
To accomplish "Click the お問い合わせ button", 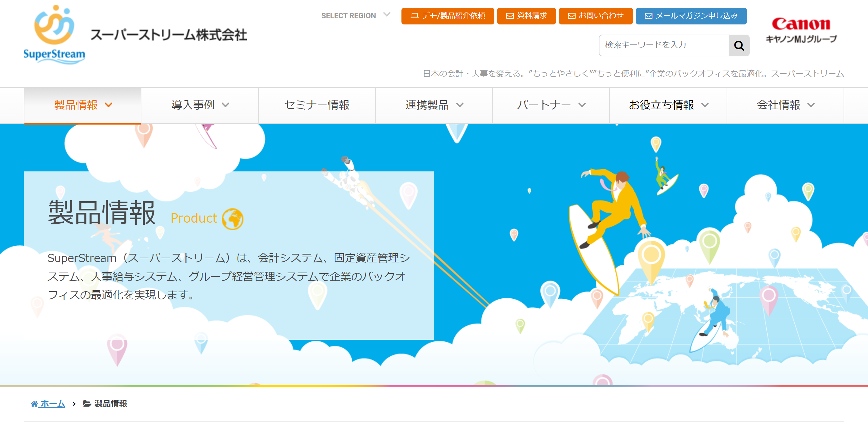I will (x=596, y=15).
